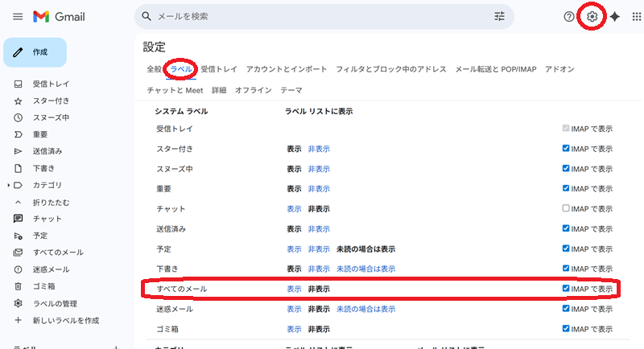Open the settings gear icon

click(x=592, y=16)
